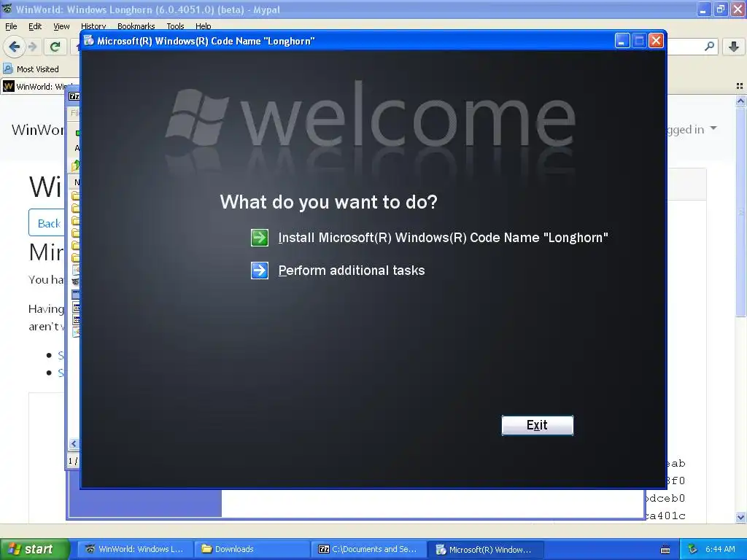Switch to Microsoft Windows setup taskbar button
The image size is (747, 560).
[484, 549]
